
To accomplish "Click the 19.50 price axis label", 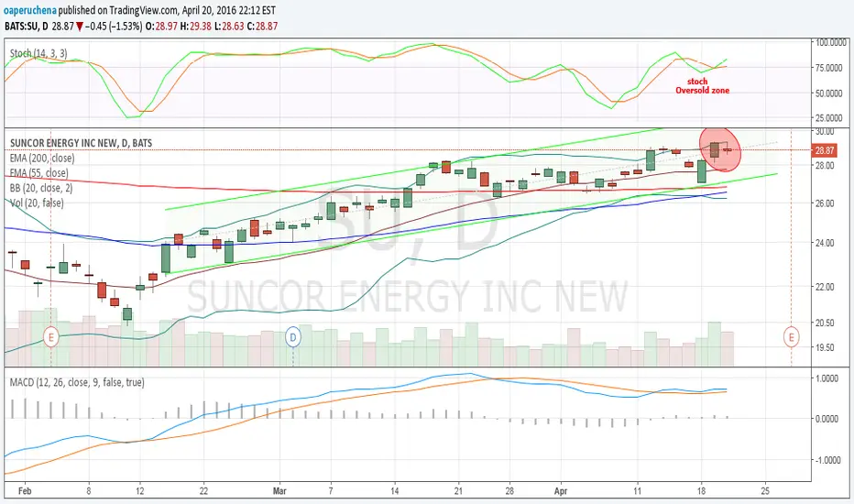I will (x=824, y=347).
